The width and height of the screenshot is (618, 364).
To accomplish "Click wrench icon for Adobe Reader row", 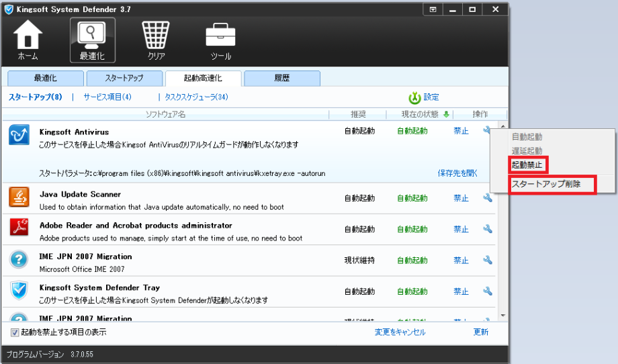I will (488, 229).
